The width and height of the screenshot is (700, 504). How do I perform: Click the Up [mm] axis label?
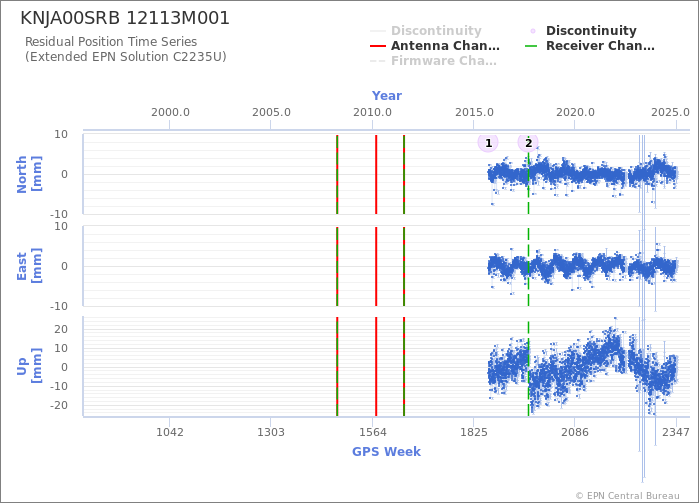[x=29, y=366]
